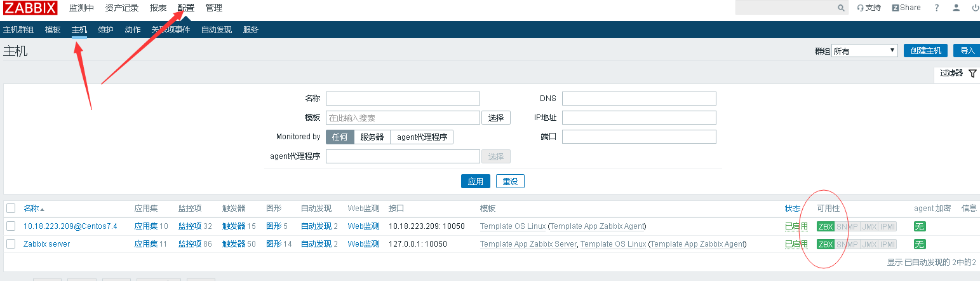
Task: Open the Support headset link
Action: coord(869,8)
